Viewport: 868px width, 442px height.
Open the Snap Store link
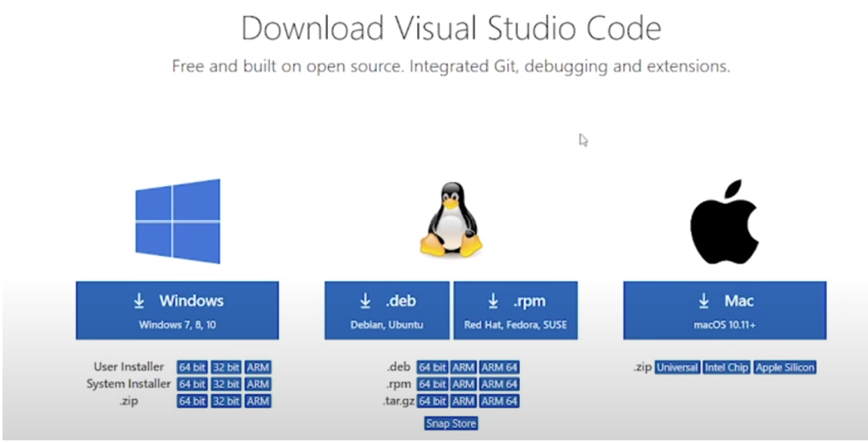coord(451,423)
